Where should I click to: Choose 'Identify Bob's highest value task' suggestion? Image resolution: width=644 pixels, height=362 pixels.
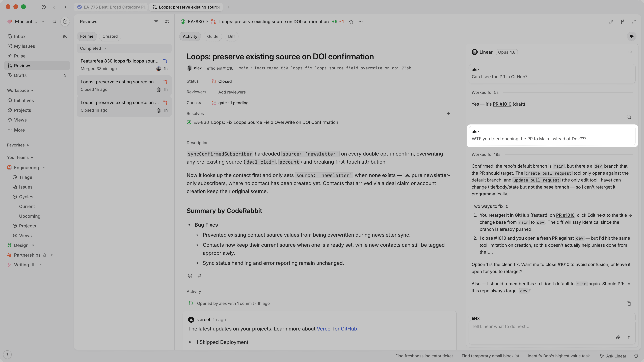click(x=558, y=356)
